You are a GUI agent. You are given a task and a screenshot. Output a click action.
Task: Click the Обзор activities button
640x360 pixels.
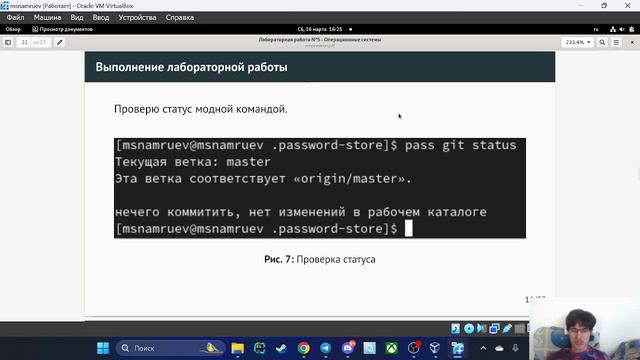[13, 29]
